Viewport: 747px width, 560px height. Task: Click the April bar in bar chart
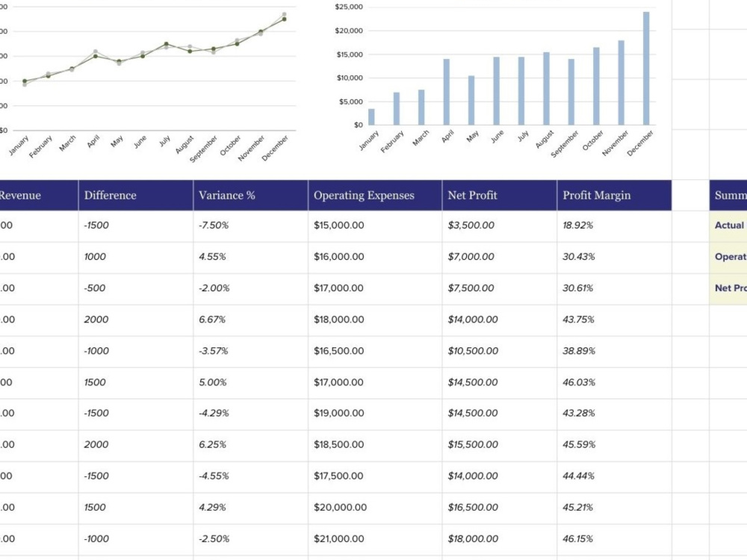[447, 93]
